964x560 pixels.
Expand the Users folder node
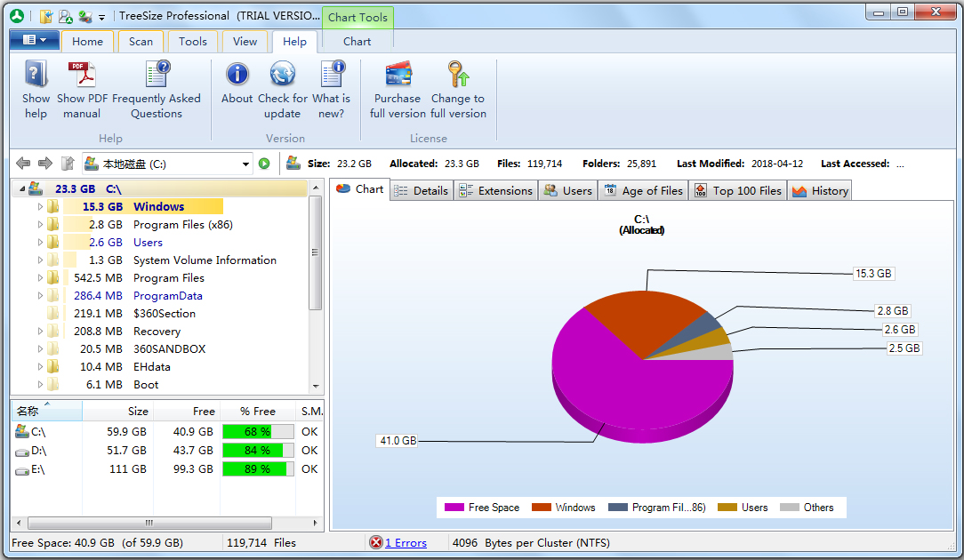pyautogui.click(x=40, y=243)
